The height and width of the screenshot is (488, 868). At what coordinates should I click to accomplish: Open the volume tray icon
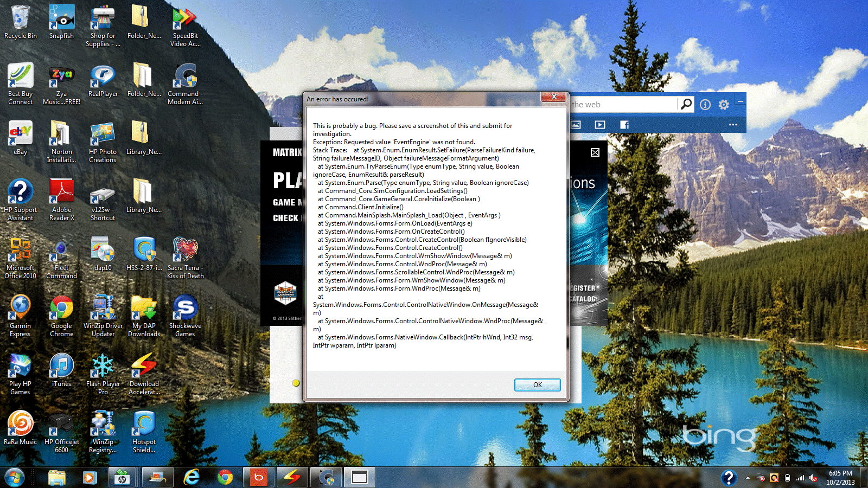(813, 478)
